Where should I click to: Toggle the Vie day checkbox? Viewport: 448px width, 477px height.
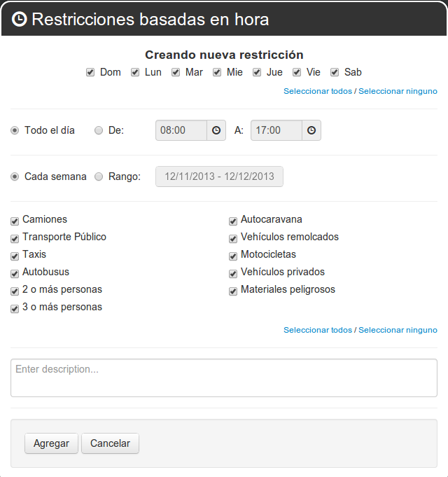297,72
